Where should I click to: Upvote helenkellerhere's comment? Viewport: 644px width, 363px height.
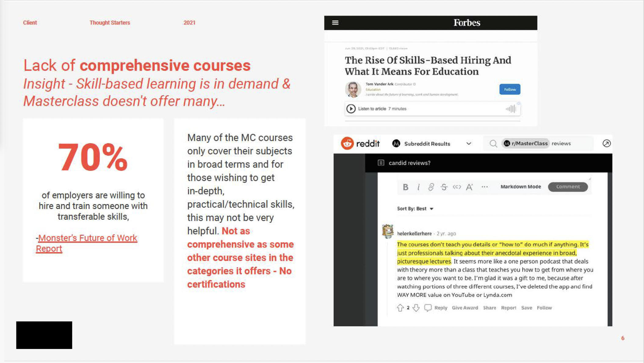click(x=400, y=308)
